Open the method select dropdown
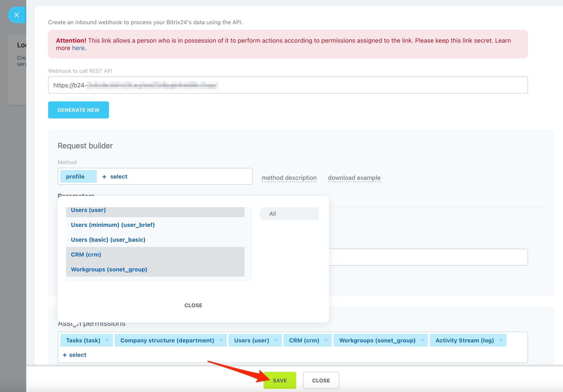 (115, 176)
